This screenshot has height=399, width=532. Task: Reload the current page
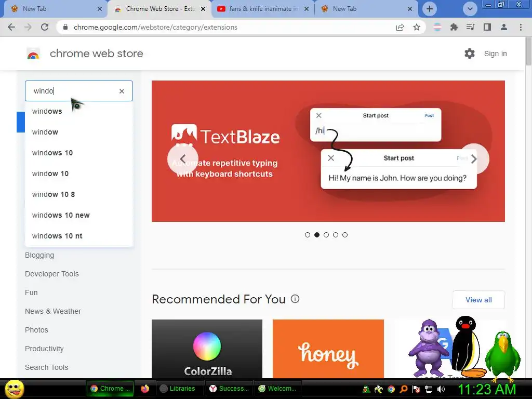pos(45,27)
